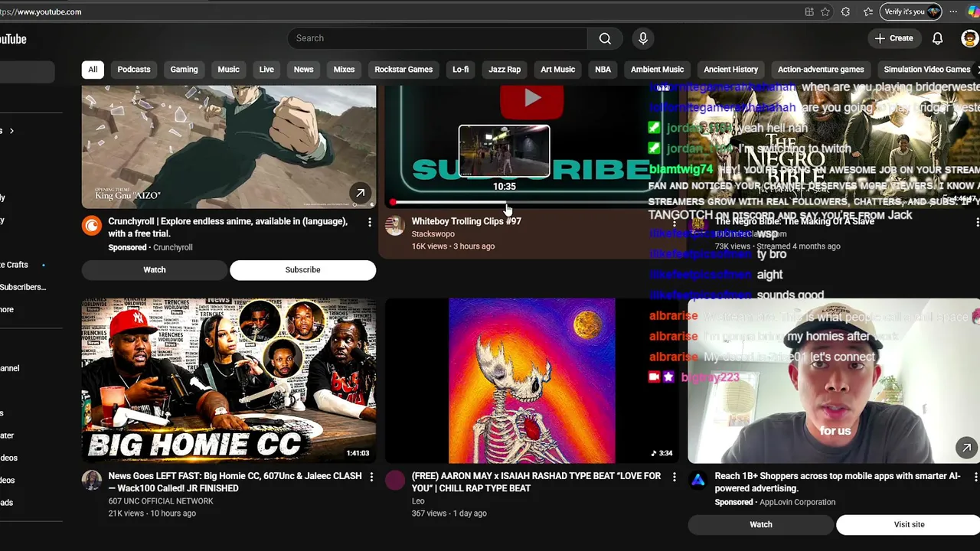This screenshot has height=551, width=980.
Task: Open external link arrow on Crunchyroll thumbnail
Action: (360, 193)
